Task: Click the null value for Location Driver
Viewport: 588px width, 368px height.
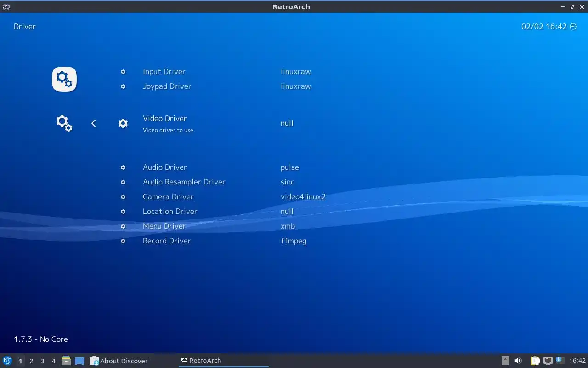Action: pos(287,212)
